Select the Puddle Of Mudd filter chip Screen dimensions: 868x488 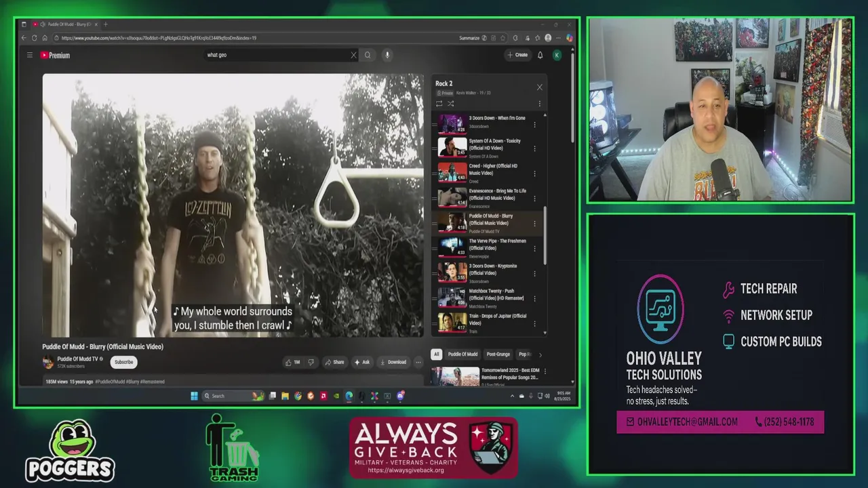(x=462, y=354)
